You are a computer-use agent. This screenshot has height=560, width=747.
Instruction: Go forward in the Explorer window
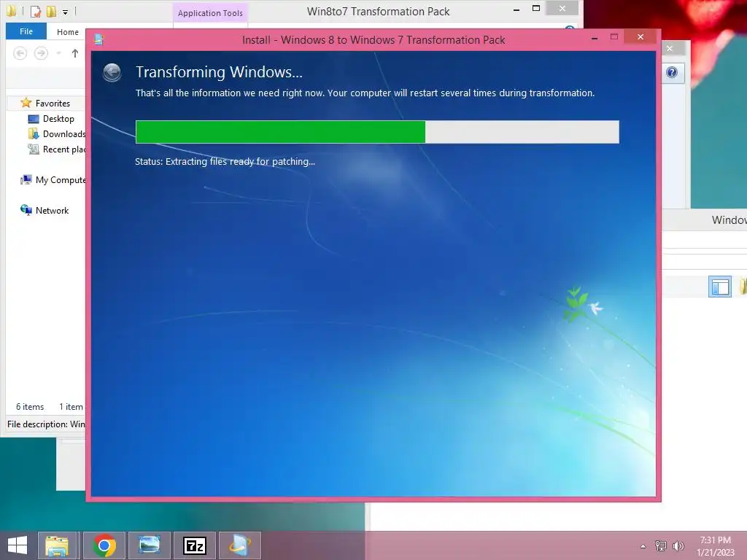tap(41, 52)
